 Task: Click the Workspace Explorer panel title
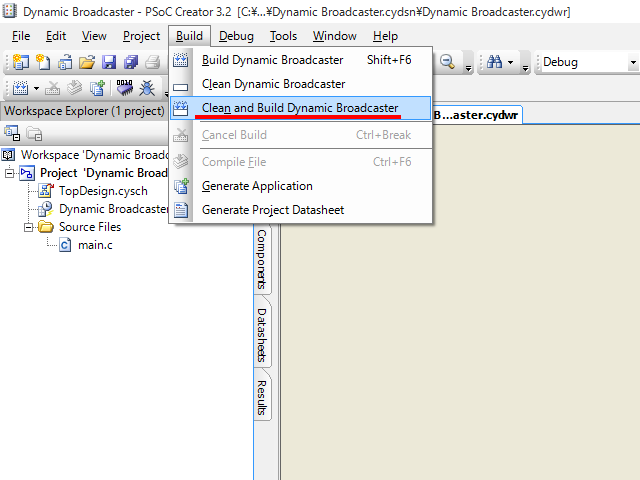[x=84, y=111]
